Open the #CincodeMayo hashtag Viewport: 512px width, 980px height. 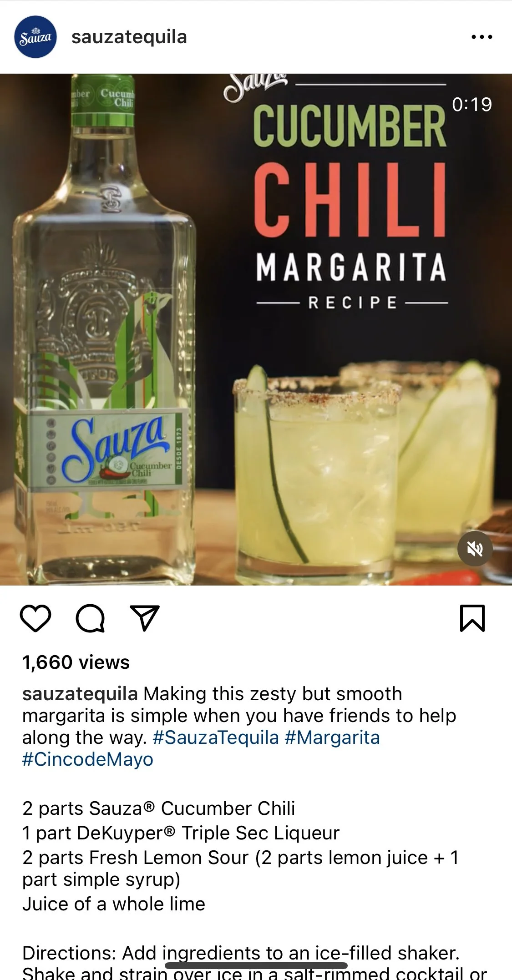pyautogui.click(x=88, y=759)
